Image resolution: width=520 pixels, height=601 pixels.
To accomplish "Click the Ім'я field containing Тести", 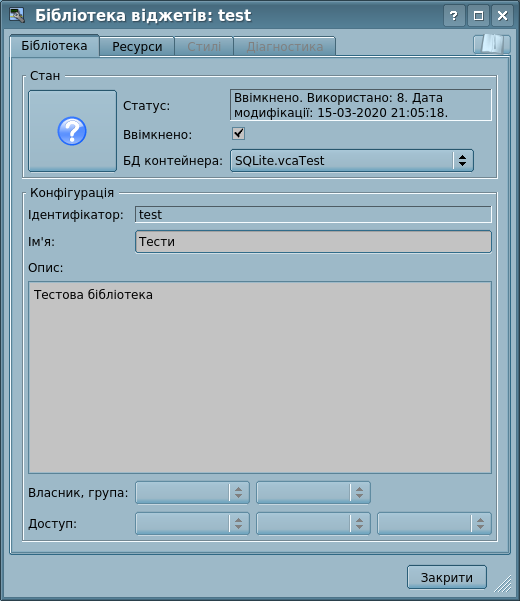I will 313,241.
